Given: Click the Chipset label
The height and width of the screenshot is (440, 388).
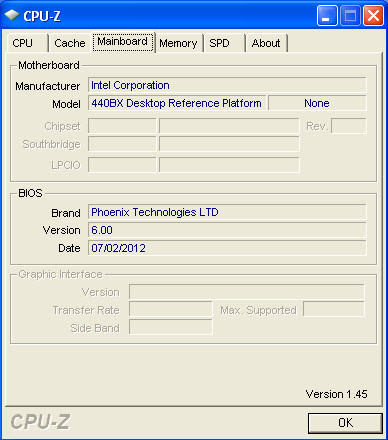Looking at the screenshot, I should coord(63,126).
